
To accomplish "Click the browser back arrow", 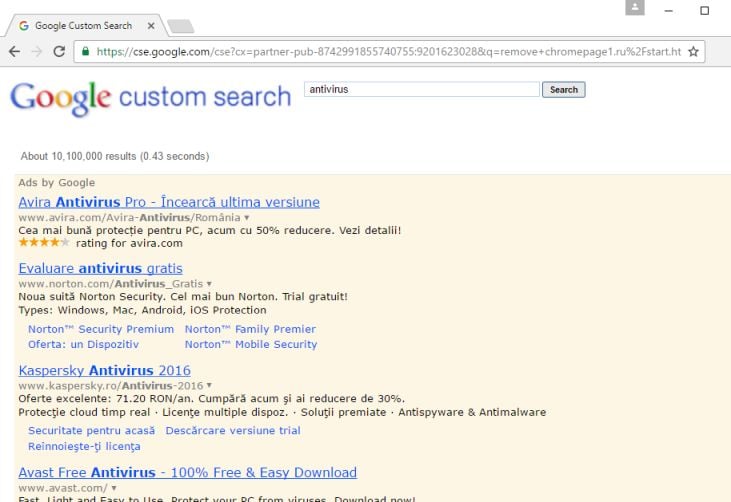I will (14, 51).
